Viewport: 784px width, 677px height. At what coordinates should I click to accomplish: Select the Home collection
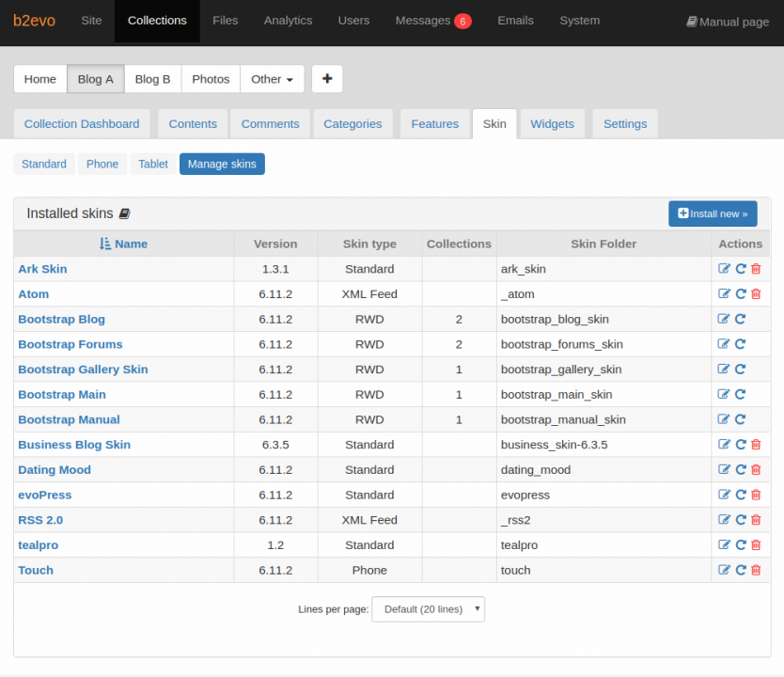(x=40, y=78)
